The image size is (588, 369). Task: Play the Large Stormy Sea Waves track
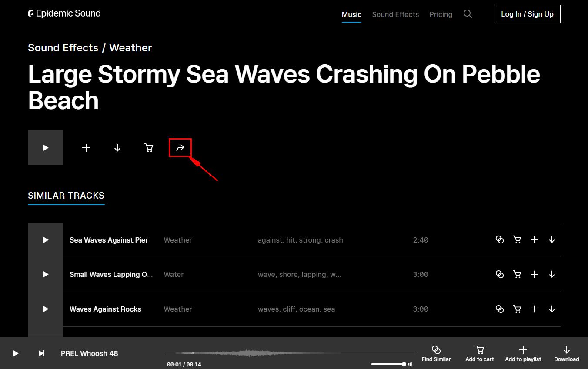coord(45,148)
